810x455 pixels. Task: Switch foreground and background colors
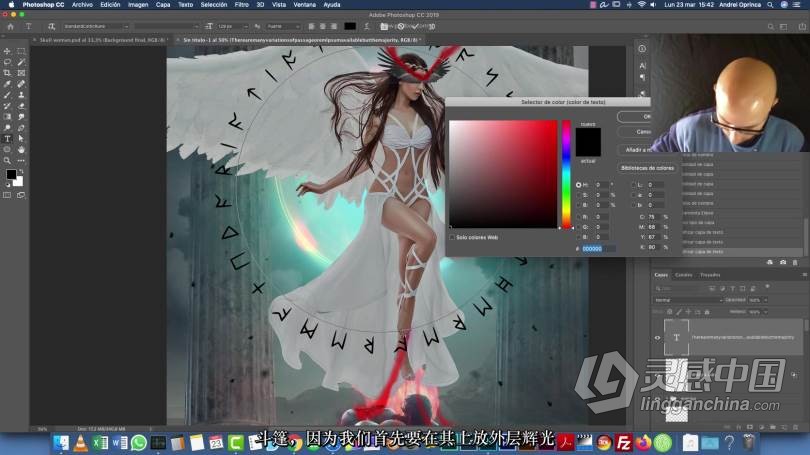tap(21, 171)
